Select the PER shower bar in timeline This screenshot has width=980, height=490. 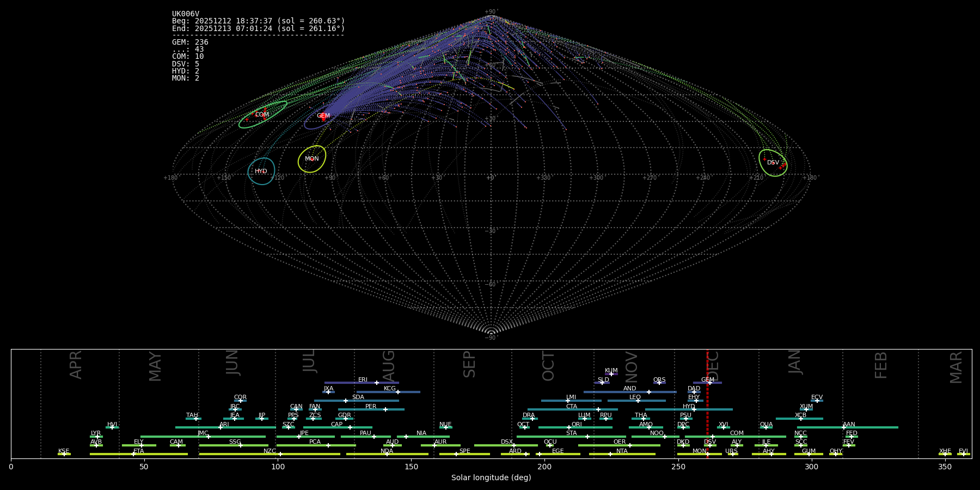(x=371, y=409)
